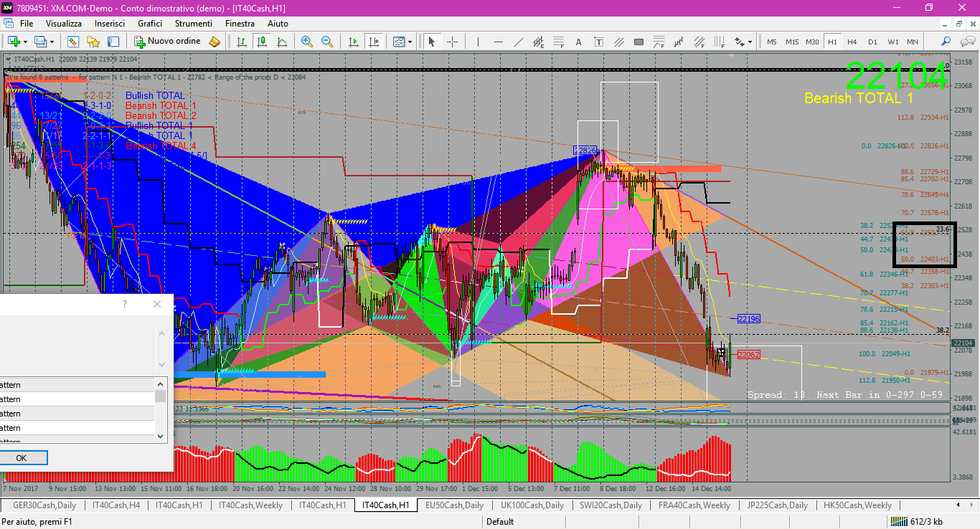
Task: Zoom out on the chart
Action: point(327,42)
